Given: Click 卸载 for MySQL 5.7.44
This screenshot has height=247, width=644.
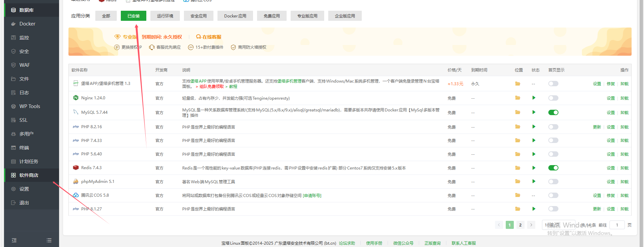Looking at the screenshot, I should tap(625, 112).
